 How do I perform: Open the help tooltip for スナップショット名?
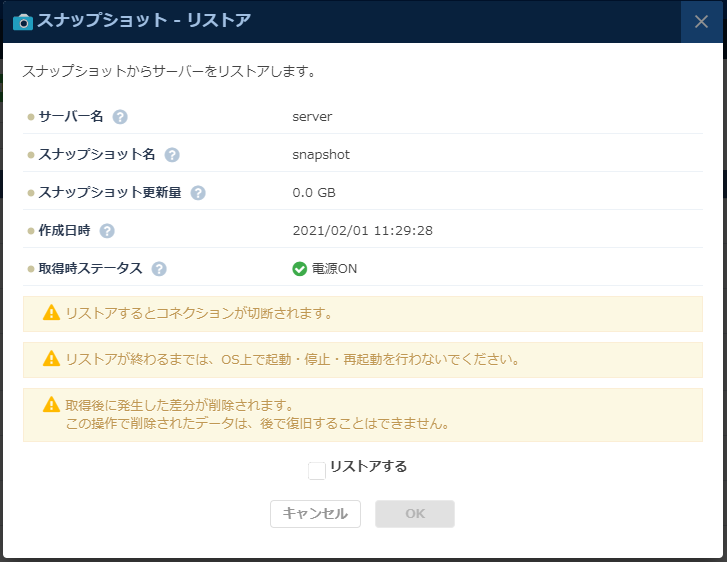coord(172,155)
